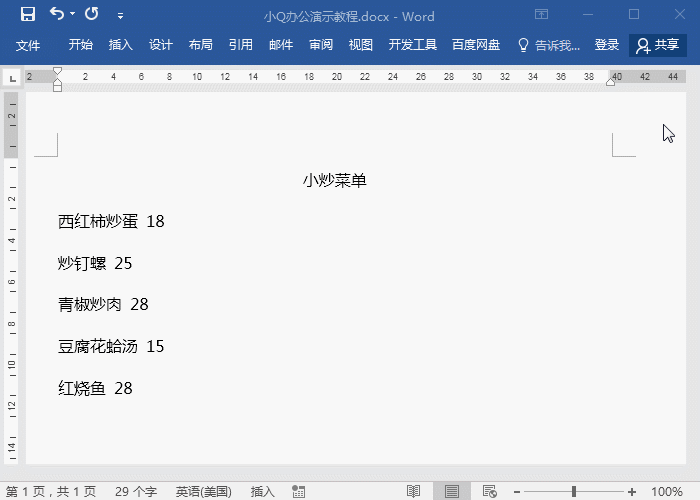Click the line 西红柿炒蛋 18
Screen dimensions: 700x500
point(111,221)
